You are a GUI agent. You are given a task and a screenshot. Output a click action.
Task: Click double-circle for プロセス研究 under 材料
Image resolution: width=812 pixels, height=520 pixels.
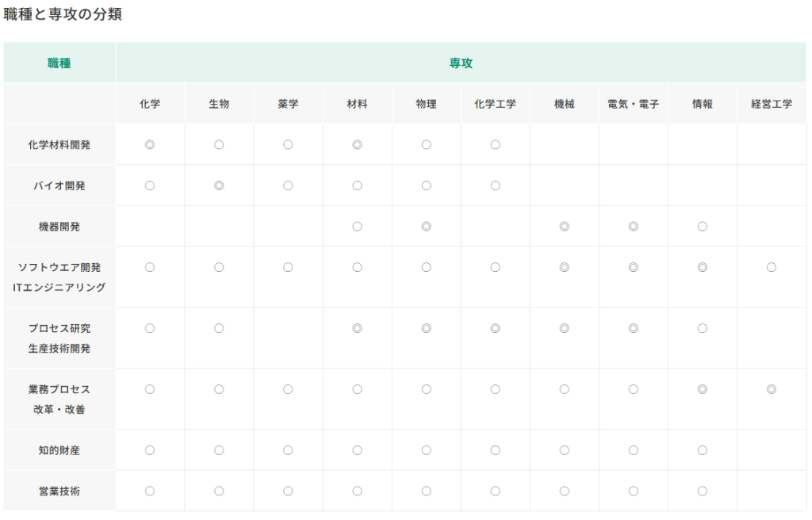tap(358, 328)
